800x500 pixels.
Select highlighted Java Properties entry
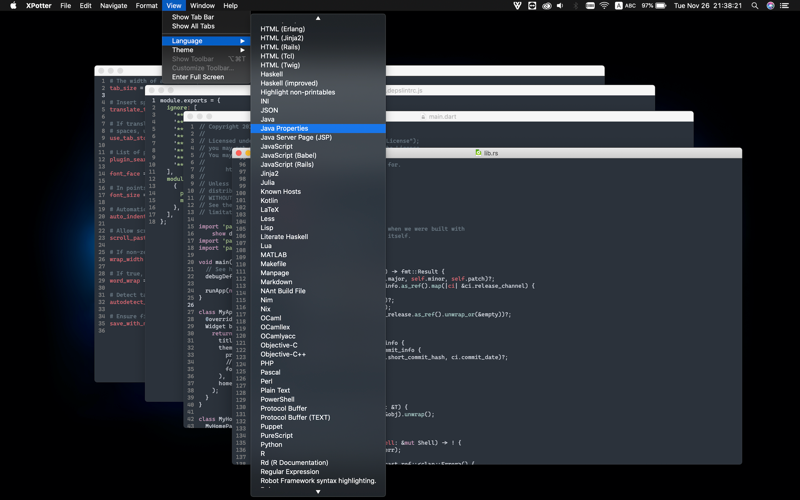(318, 129)
